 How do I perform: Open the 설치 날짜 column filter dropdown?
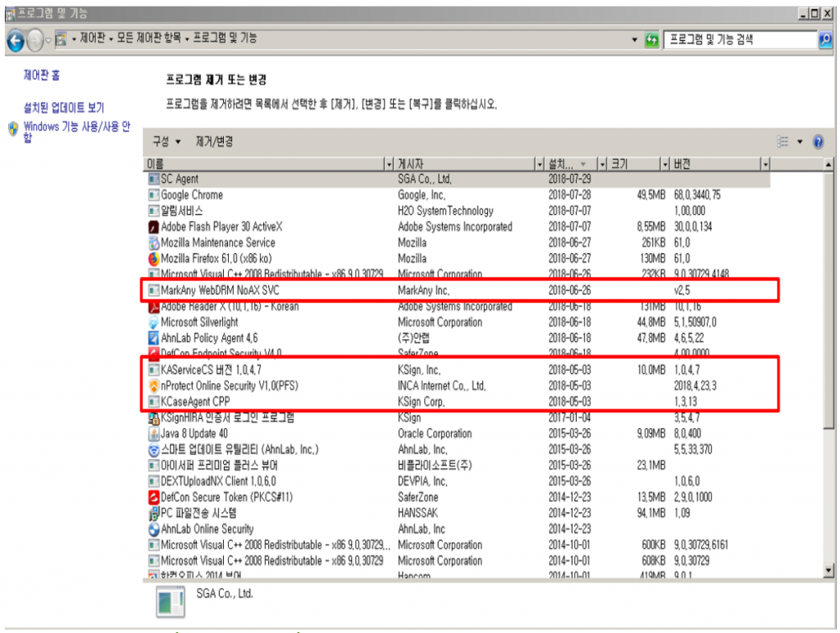(602, 164)
